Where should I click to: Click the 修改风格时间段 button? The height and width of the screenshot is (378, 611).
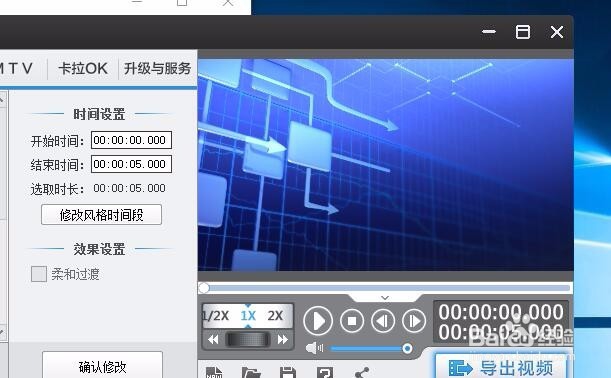(101, 214)
